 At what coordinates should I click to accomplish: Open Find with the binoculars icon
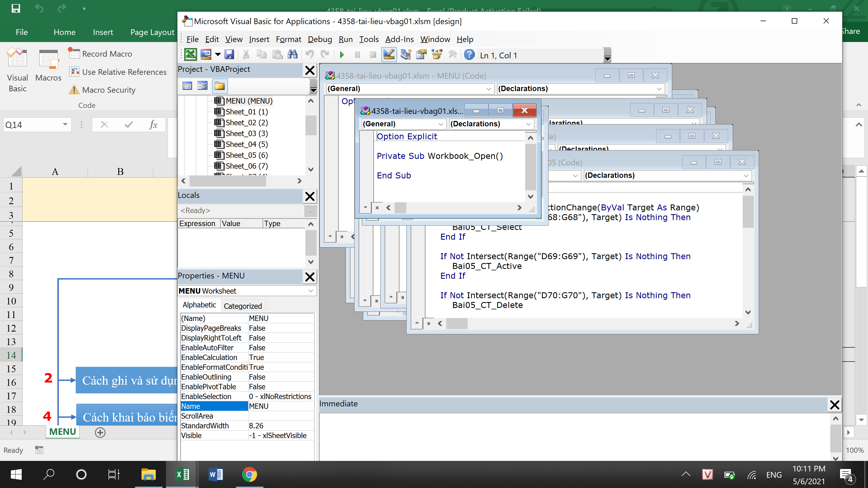[x=292, y=54]
